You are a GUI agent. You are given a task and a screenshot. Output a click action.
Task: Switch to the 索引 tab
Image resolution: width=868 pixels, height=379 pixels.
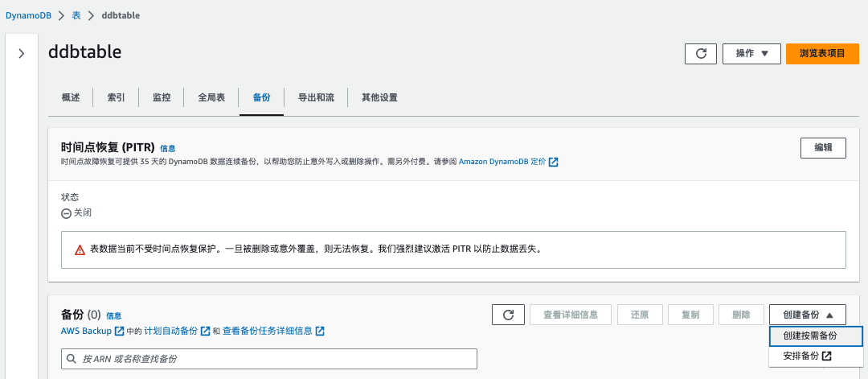116,97
